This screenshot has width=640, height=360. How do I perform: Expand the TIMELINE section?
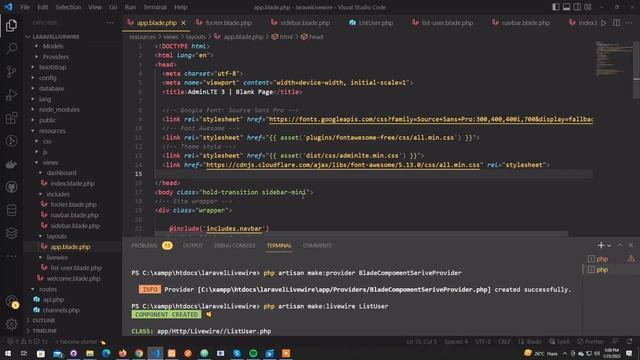[x=44, y=331]
